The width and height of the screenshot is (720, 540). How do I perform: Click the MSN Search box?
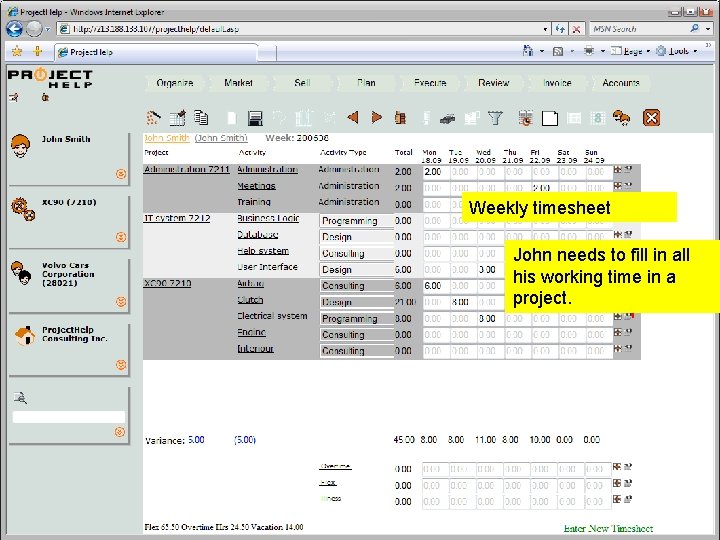(x=638, y=29)
